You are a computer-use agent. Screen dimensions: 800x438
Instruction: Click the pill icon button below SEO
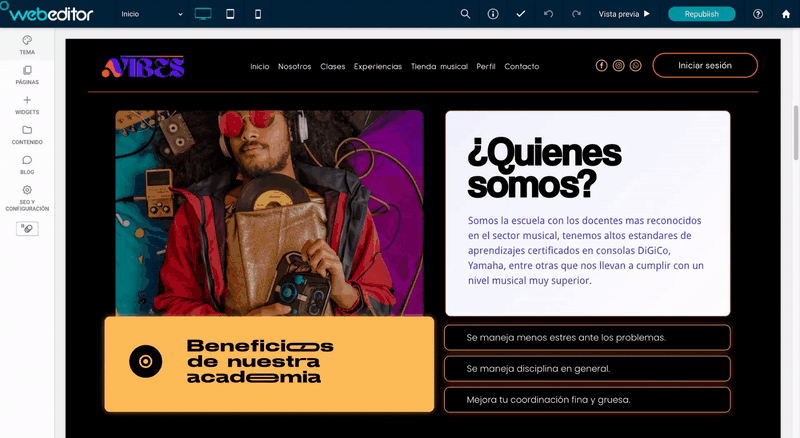click(x=27, y=229)
